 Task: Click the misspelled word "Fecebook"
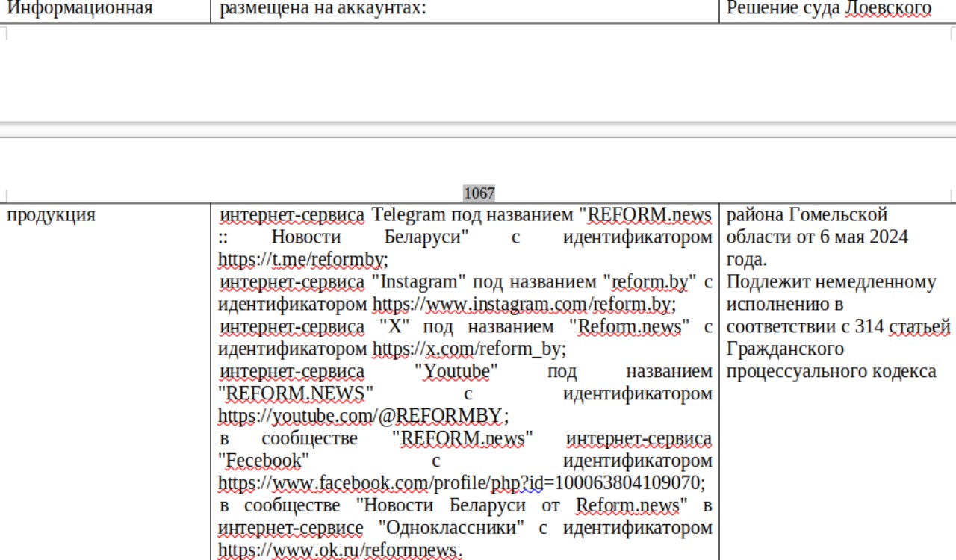click(263, 461)
